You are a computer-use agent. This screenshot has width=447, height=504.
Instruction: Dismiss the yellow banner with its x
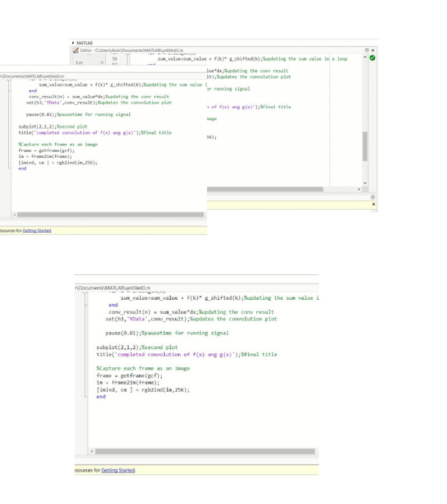tap(374, 204)
